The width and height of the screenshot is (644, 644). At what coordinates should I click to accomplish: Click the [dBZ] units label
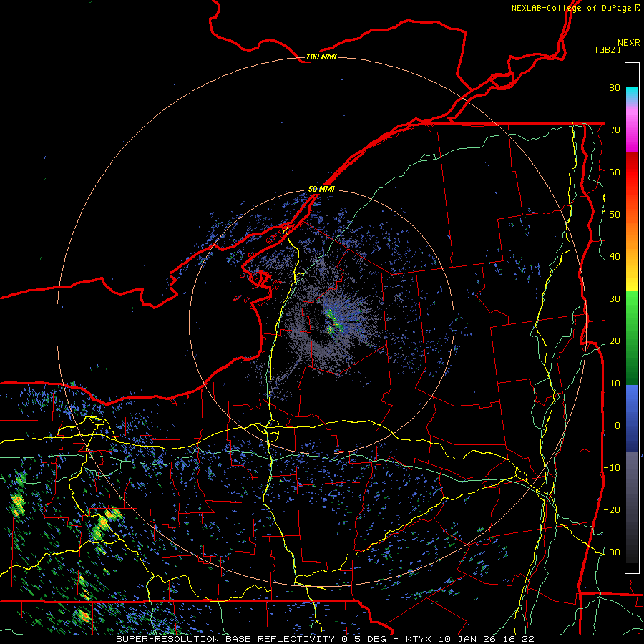click(x=608, y=50)
